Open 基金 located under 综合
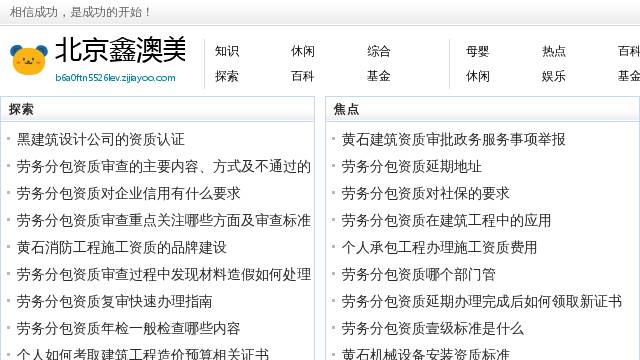This screenshot has width=640, height=360. pos(379,76)
